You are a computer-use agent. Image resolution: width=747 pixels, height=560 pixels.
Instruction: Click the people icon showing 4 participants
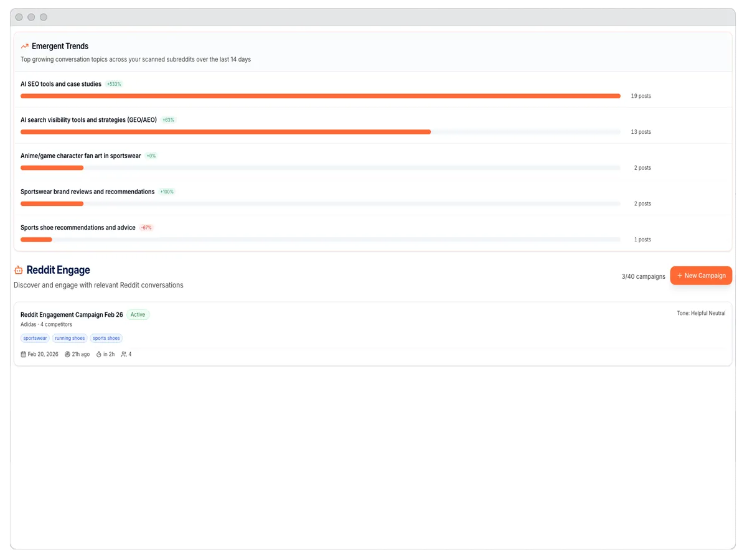(x=123, y=354)
